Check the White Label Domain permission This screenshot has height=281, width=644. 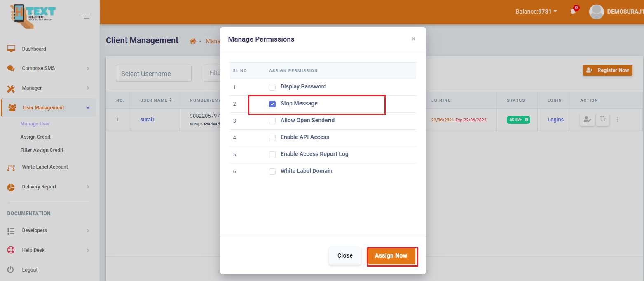point(272,171)
